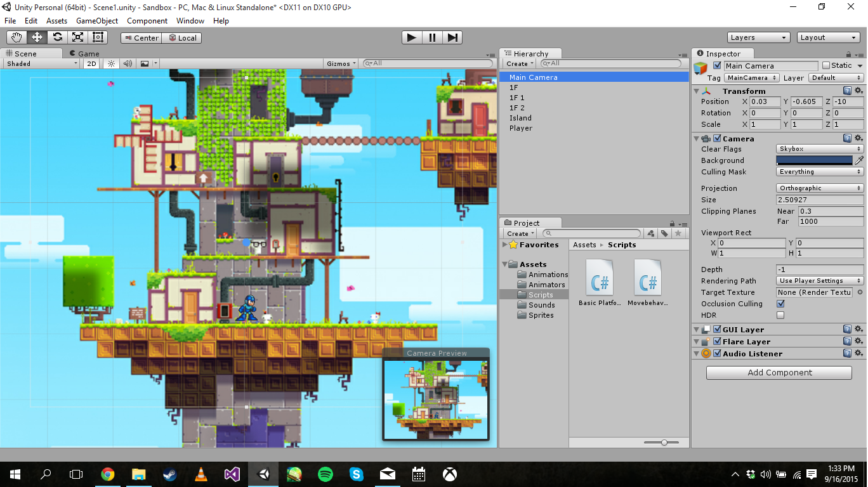The width and height of the screenshot is (868, 487).
Task: Toggle 2D scene view mode
Action: pyautogui.click(x=91, y=63)
